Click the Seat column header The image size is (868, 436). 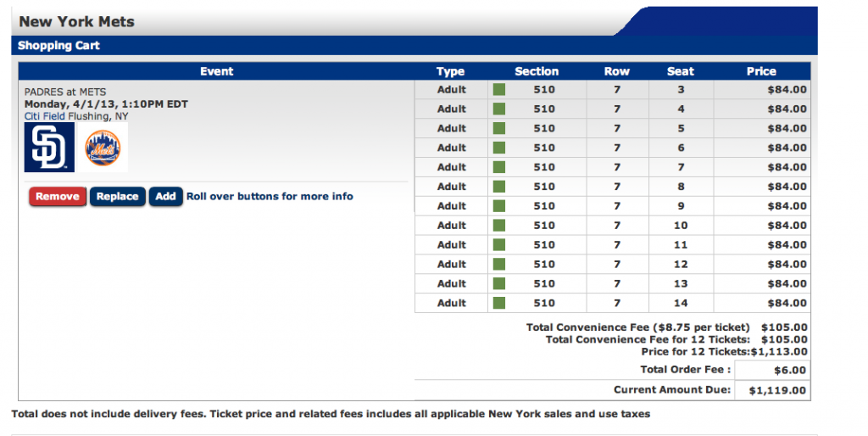point(681,71)
